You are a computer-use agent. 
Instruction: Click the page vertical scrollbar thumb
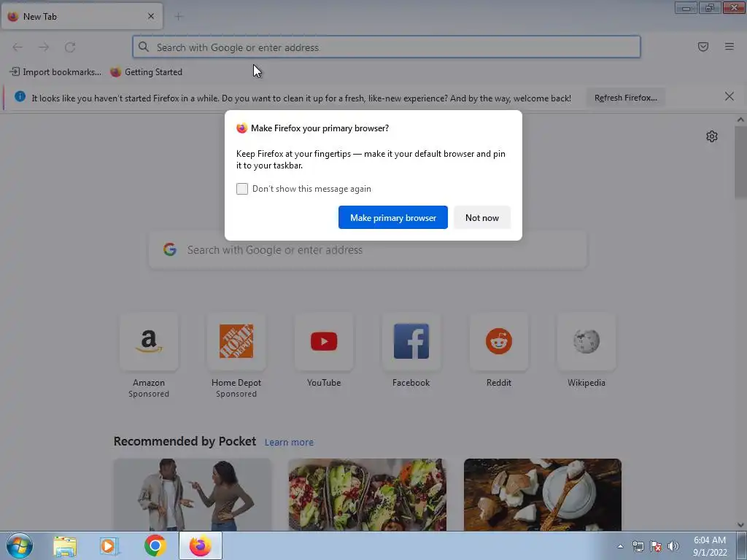pos(740,162)
